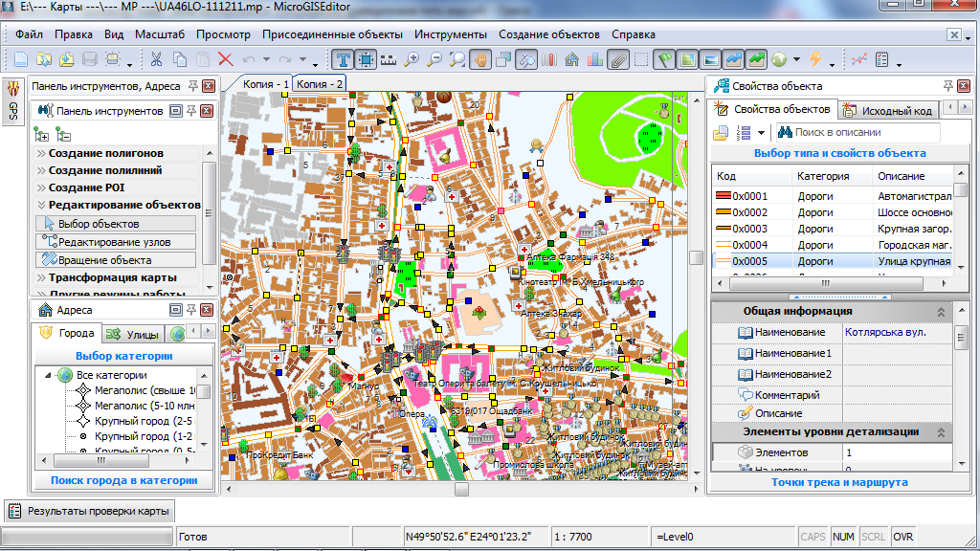Image resolution: width=980 pixels, height=551 pixels.
Task: Toggle the text labels 'T' toolbar button
Action: coord(343,59)
